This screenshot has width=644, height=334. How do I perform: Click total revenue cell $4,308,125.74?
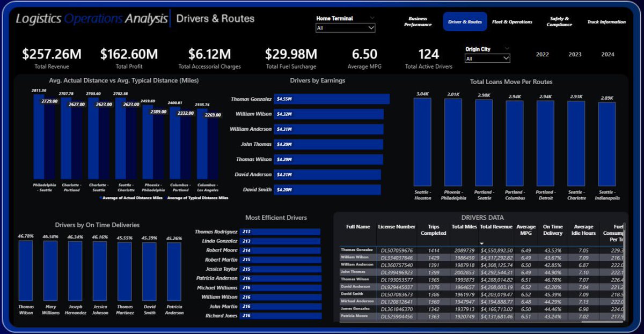click(496, 265)
